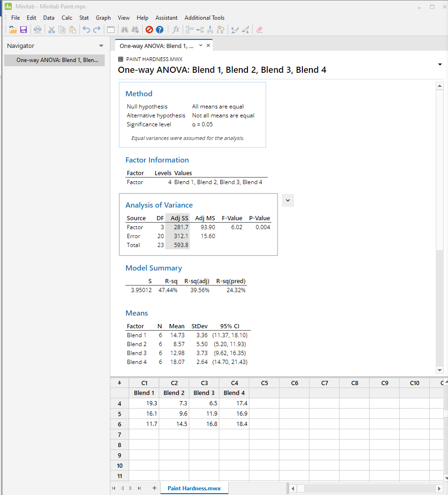Redo the last action
448x495 pixels.
97,30
